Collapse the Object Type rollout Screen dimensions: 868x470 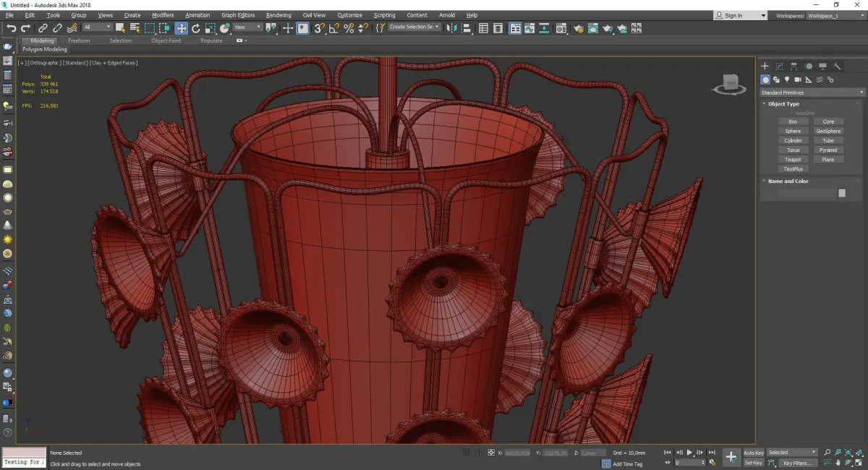pos(783,104)
